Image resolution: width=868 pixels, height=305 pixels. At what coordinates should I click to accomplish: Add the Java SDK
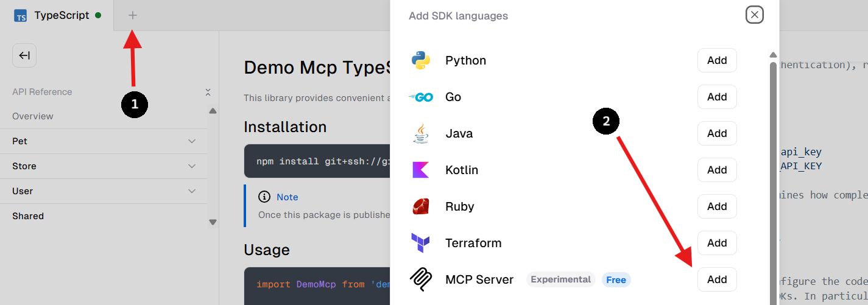tap(717, 133)
